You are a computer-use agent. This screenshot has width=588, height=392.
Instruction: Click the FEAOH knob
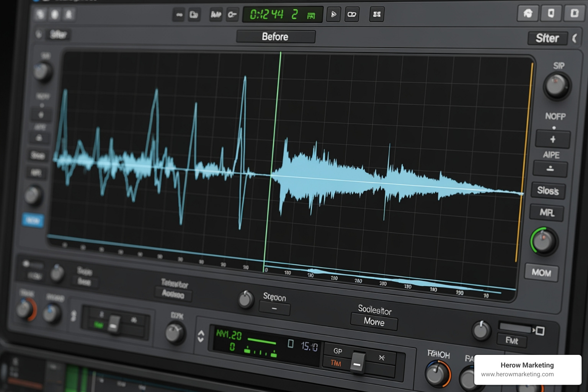tap(438, 374)
